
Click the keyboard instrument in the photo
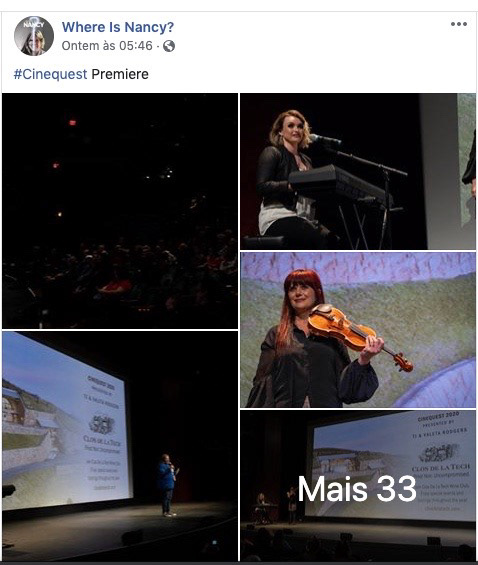click(x=339, y=185)
